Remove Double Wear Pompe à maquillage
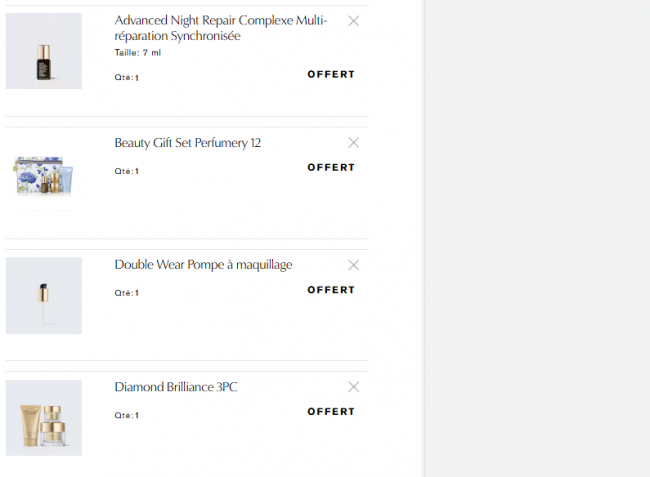650x477 pixels. click(x=353, y=265)
